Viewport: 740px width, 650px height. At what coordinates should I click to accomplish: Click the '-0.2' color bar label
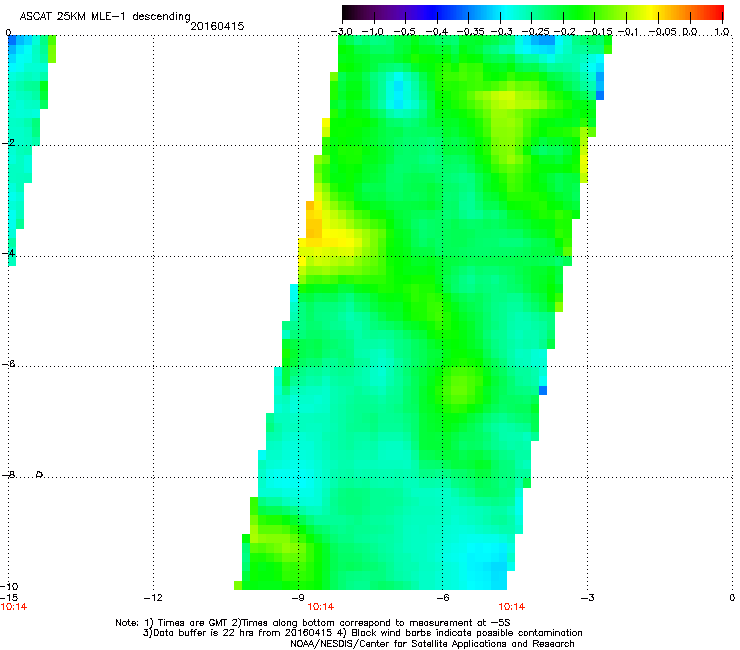pos(564,32)
